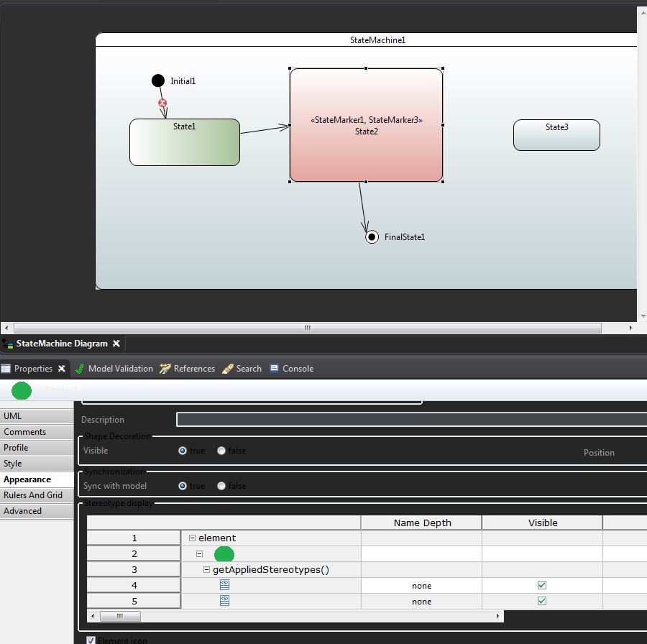Click the State2 to FinalState1 transition arrow

pos(363,206)
